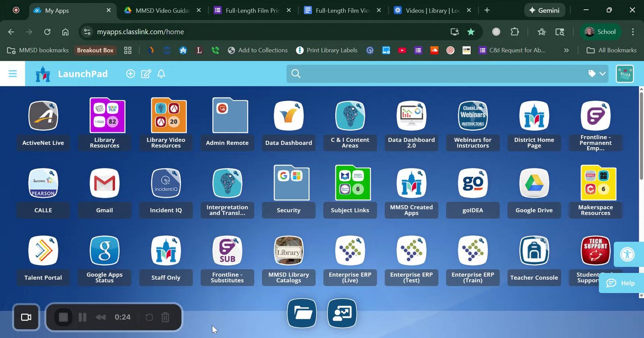
Task: Open the Gemini button
Action: point(544,10)
